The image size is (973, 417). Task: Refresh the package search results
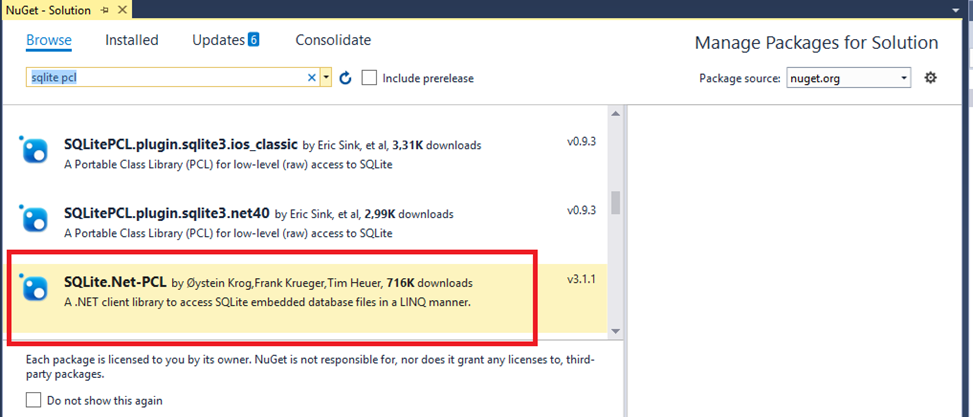[346, 78]
